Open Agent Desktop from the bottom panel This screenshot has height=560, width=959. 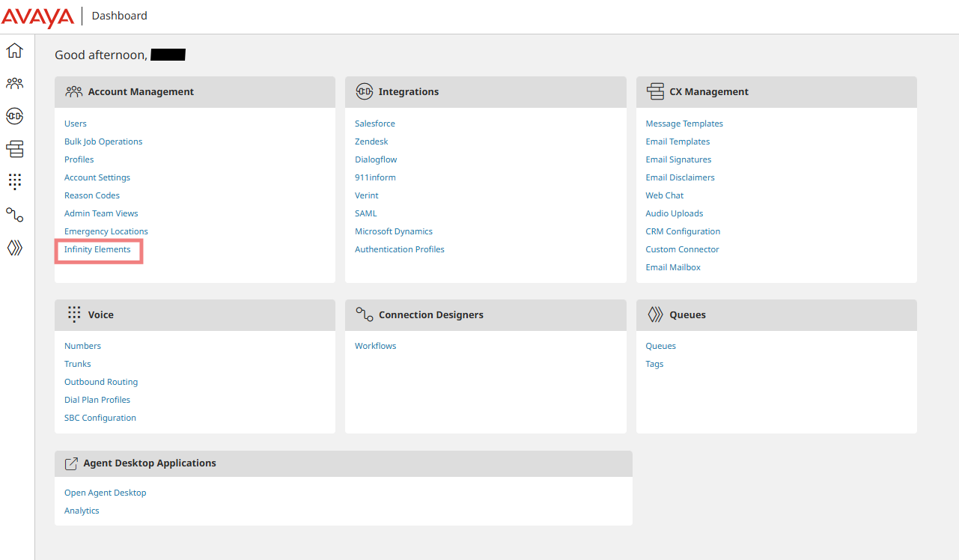(105, 492)
